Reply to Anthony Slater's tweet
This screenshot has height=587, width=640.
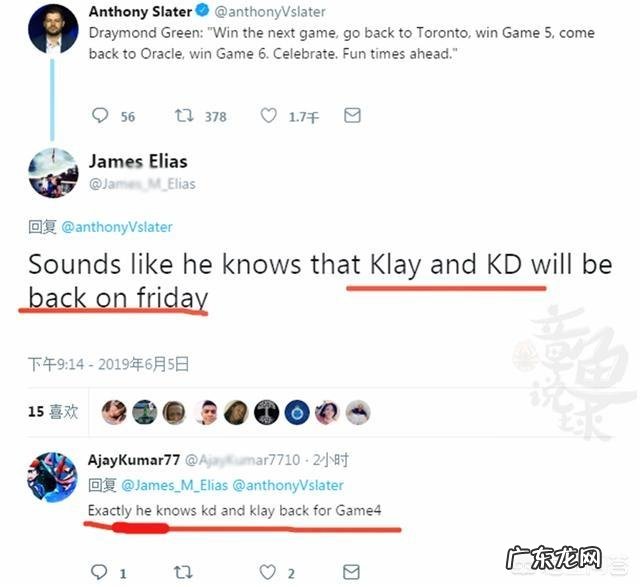[100, 116]
